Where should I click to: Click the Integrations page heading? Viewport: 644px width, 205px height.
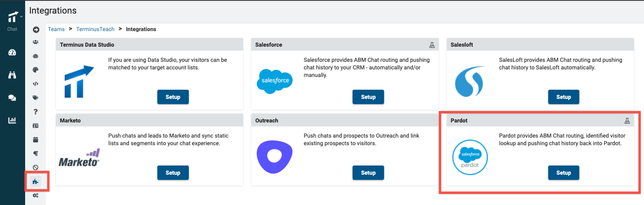tap(53, 11)
